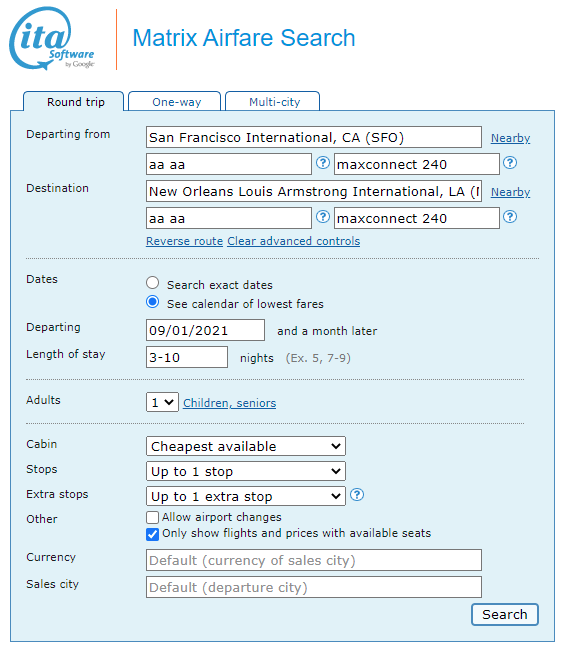
Task: Click the Departing date input field
Action: (205, 330)
